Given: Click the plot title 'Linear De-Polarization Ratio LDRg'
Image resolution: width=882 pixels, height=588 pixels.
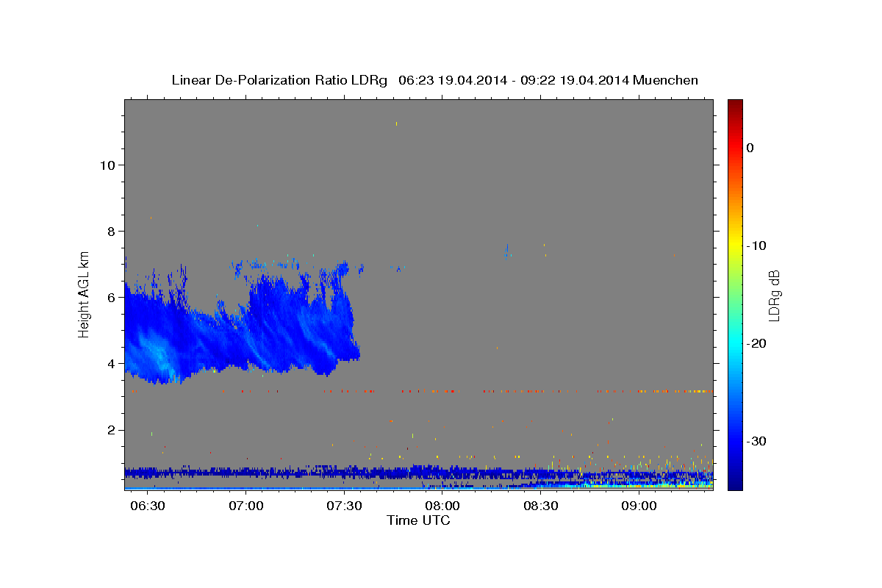Looking at the screenshot, I should 279,80.
